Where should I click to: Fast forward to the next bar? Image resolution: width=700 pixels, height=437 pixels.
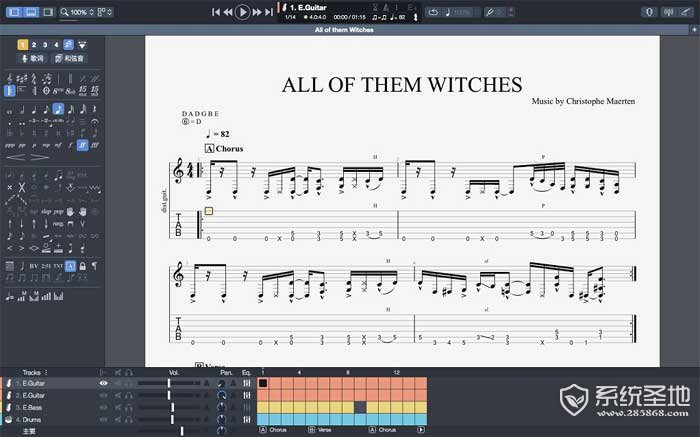click(x=257, y=12)
